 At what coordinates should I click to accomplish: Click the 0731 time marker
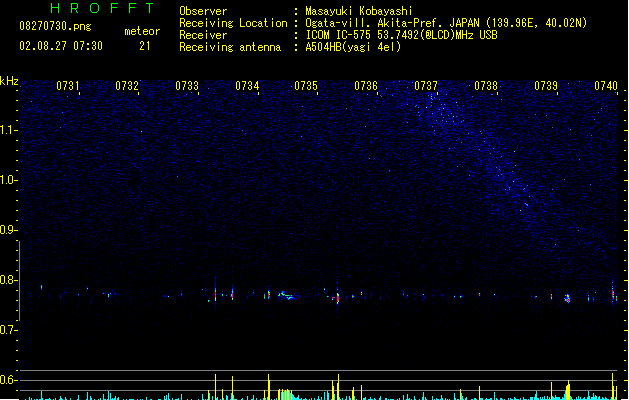pos(68,86)
